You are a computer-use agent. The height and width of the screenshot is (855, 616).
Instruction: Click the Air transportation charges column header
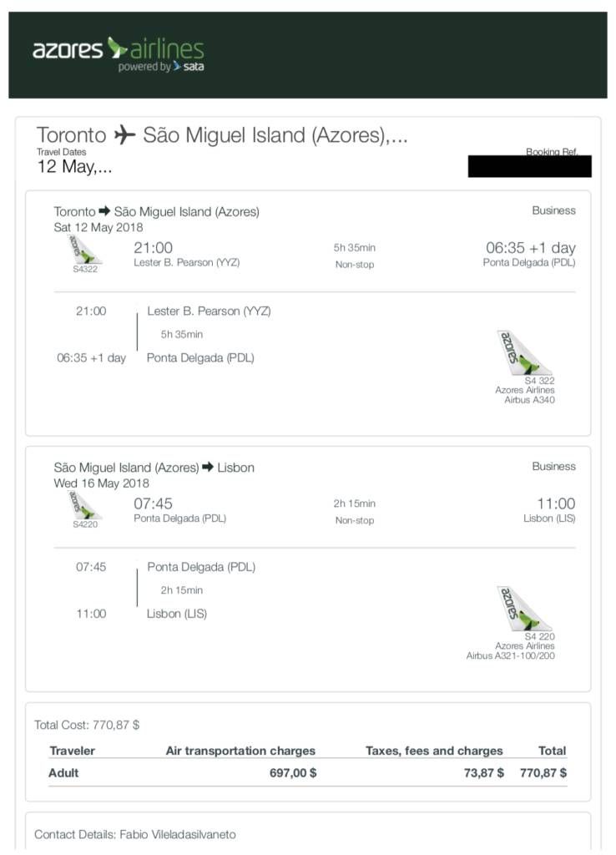pyautogui.click(x=240, y=751)
